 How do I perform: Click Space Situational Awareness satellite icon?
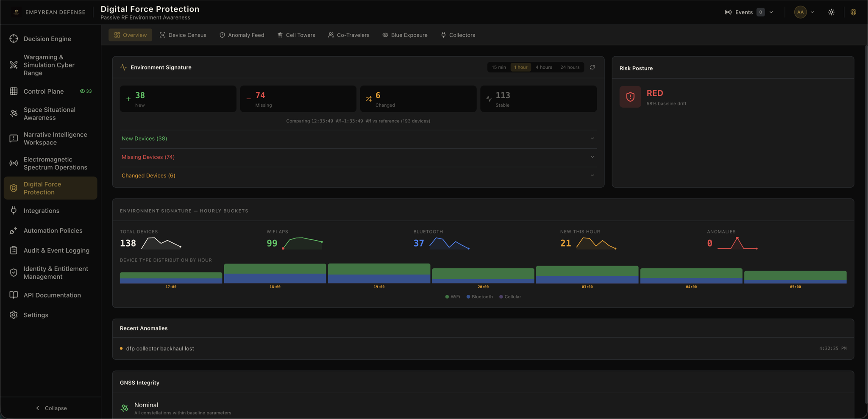click(14, 114)
